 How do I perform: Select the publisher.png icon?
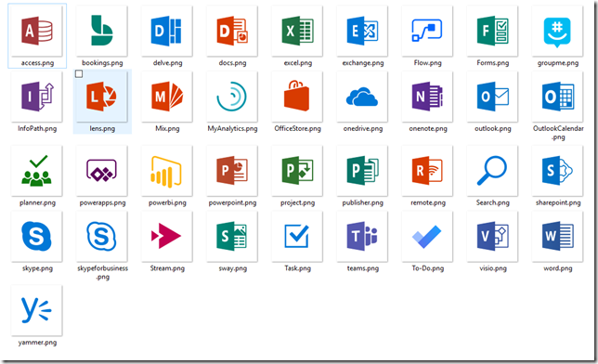pos(362,171)
